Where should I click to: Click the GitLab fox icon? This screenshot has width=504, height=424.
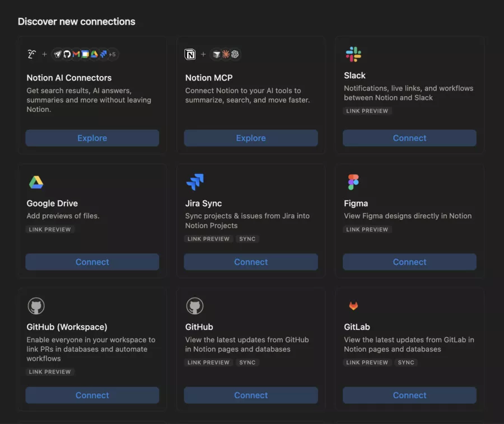click(353, 306)
